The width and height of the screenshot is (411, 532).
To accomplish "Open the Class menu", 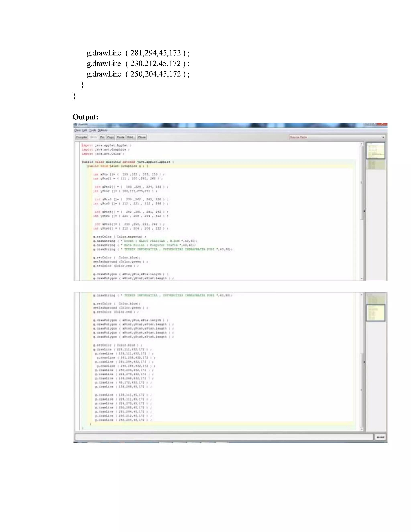I will coord(77,130).
